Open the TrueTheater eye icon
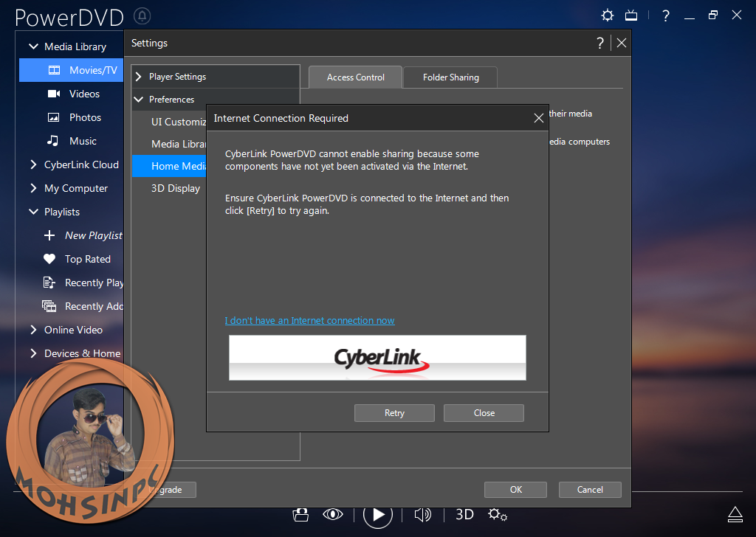Screen dimensions: 756x537 point(333,514)
